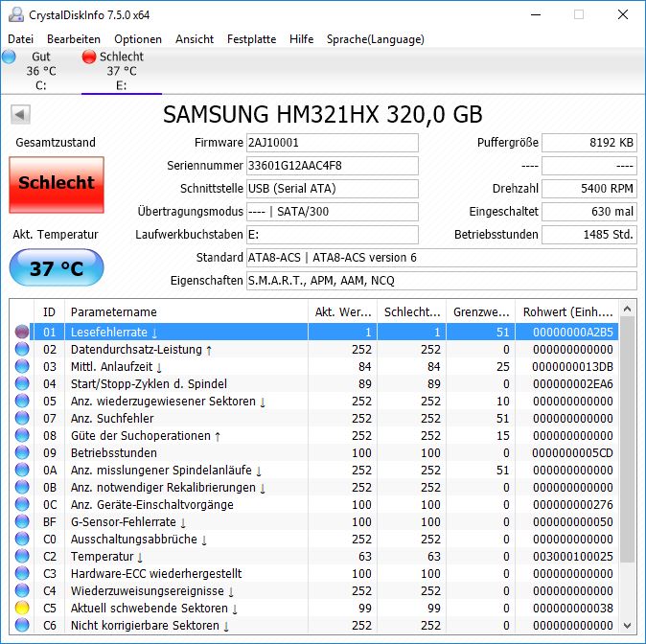The height and width of the screenshot is (644, 646).
Task: Click status icon of Hardware-ECC wiederhergestellt row
Action: coord(22,573)
